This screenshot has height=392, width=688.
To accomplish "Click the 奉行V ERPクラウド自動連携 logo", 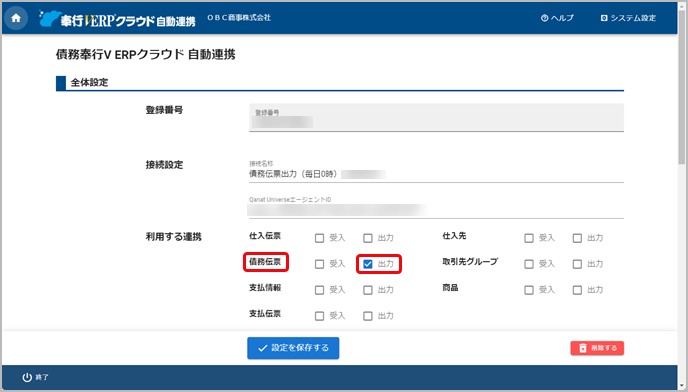I will click(117, 19).
